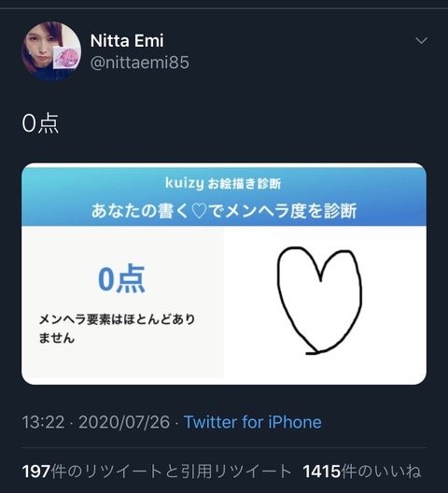Click the gray left panel of the result card
Image resolution: width=448 pixels, height=493 pixels.
pyautogui.click(x=122, y=302)
